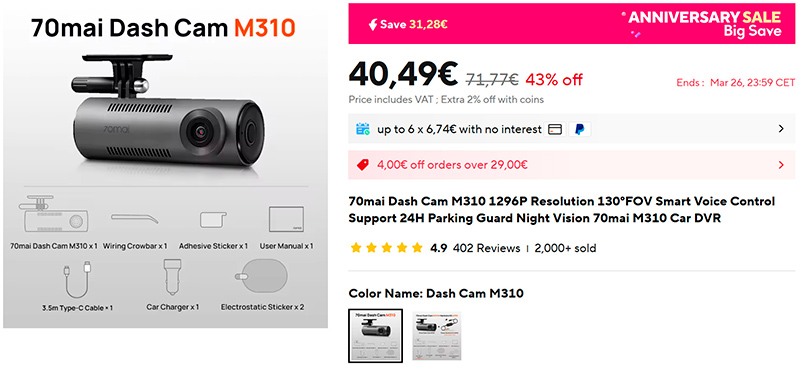Click the electrostatic sticker accessory icon
This screenshot has width=800, height=368.
tap(262, 278)
